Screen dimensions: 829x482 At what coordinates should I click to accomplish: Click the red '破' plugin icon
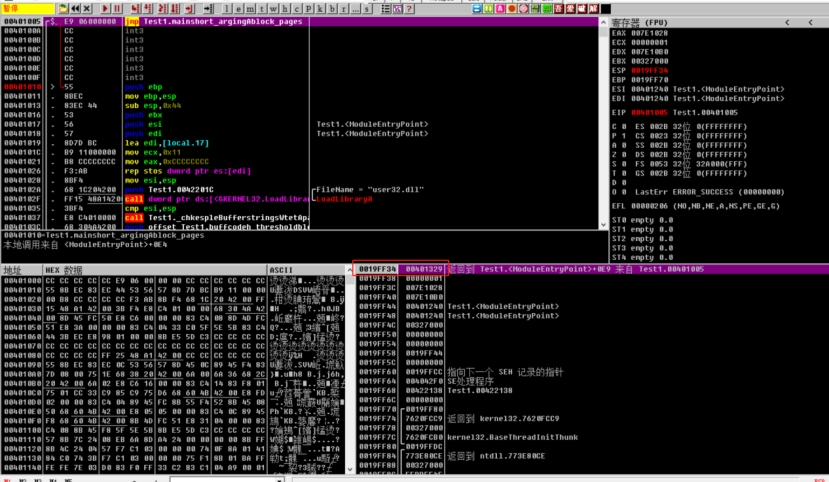point(582,9)
